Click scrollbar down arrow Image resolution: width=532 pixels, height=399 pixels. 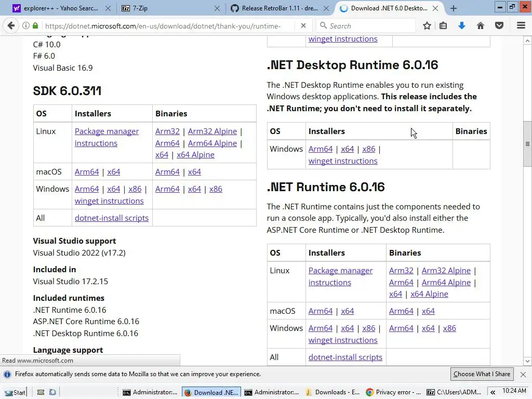pyautogui.click(x=527, y=361)
